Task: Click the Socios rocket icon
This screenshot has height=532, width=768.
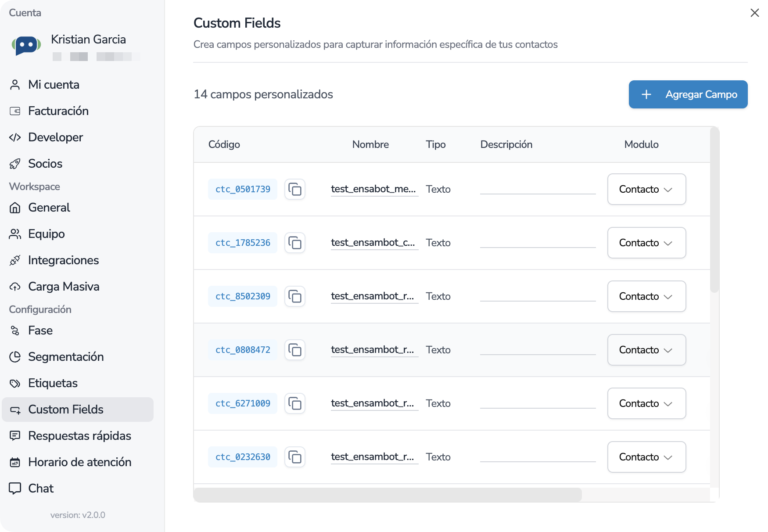Action: (x=15, y=164)
